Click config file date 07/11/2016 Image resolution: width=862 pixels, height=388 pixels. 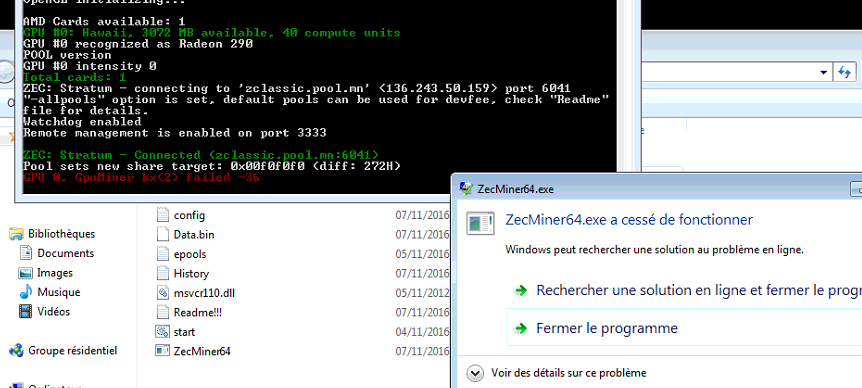coord(422,215)
